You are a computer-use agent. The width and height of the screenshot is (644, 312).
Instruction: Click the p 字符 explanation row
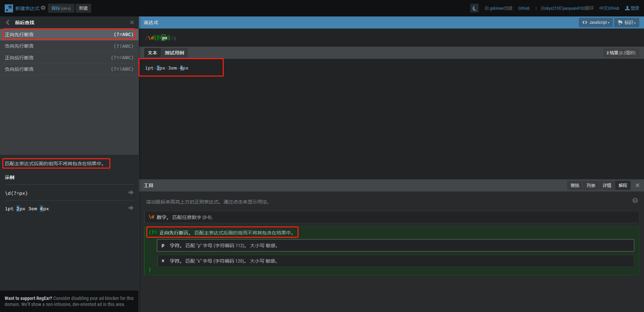tap(395, 246)
